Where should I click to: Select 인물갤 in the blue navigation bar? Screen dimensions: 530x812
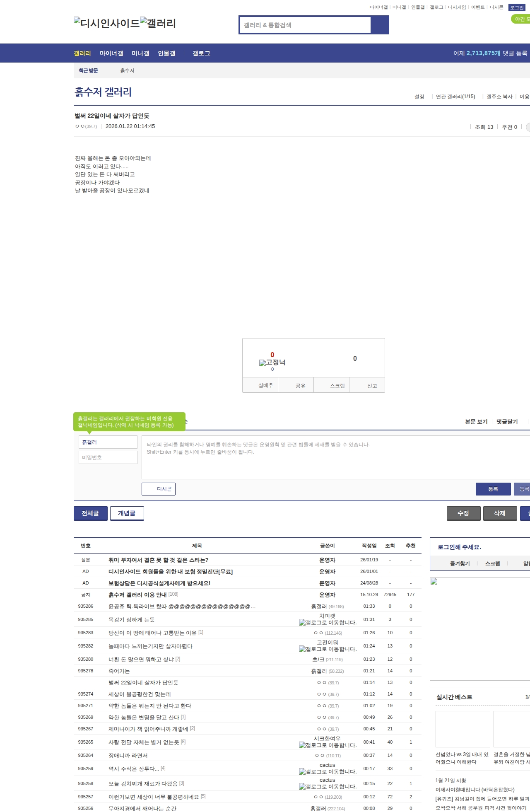point(166,53)
